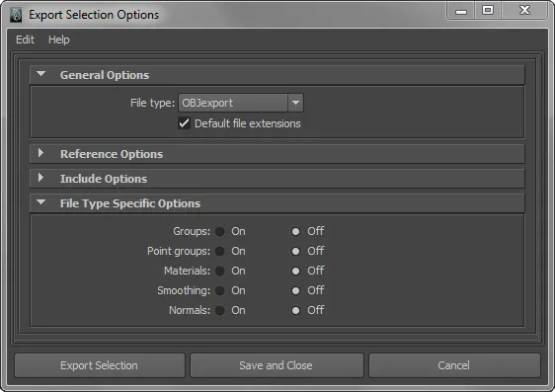
Task: Open the Edit menu
Action: pyautogui.click(x=25, y=39)
